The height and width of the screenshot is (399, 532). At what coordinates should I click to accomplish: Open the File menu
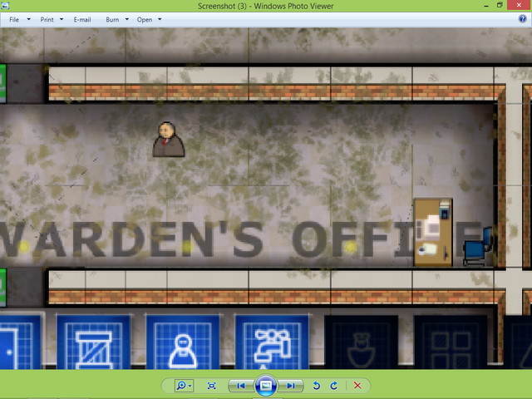14,20
